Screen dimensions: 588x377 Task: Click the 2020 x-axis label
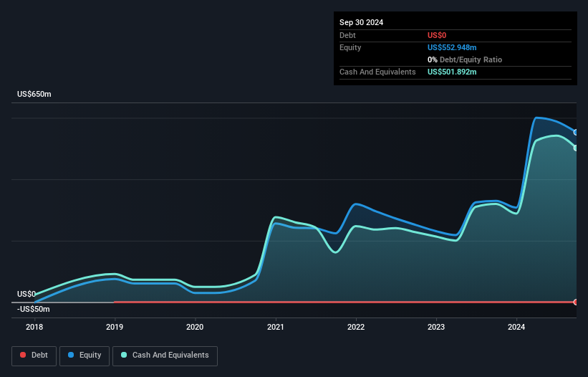pos(195,327)
